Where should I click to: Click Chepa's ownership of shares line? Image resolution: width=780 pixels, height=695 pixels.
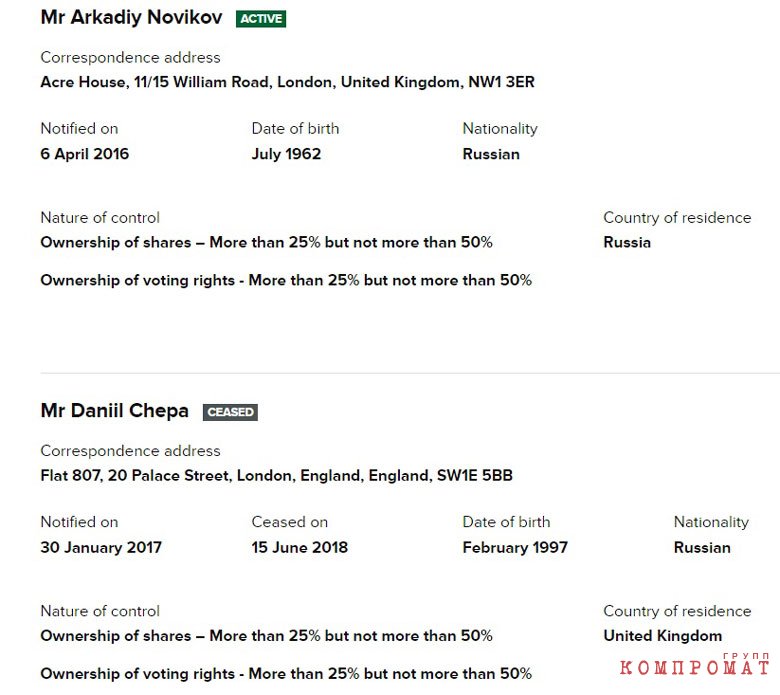(267, 636)
